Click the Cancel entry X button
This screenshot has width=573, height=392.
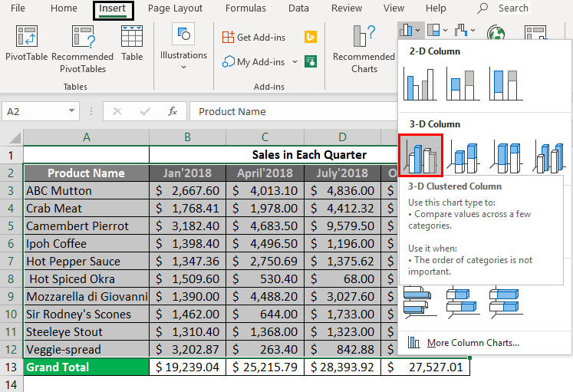pyautogui.click(x=117, y=111)
